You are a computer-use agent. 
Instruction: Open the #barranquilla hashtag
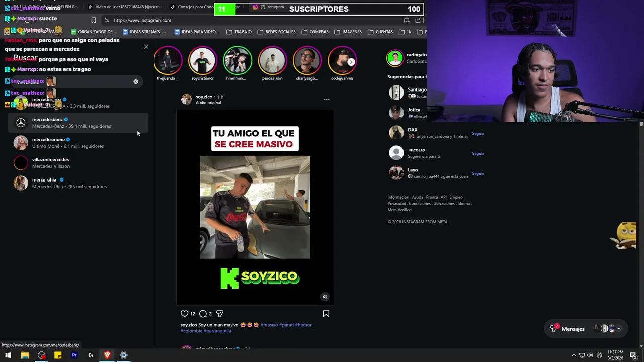pyautogui.click(x=217, y=331)
